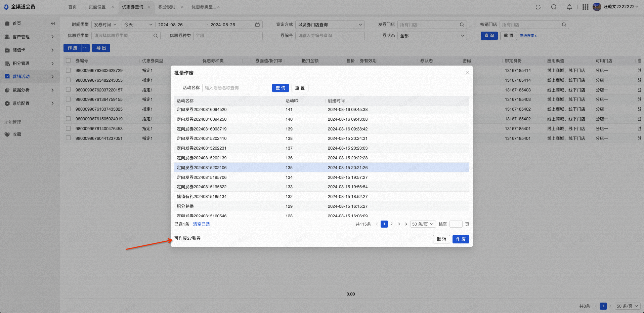Close the 页面设置 tab

click(113, 7)
